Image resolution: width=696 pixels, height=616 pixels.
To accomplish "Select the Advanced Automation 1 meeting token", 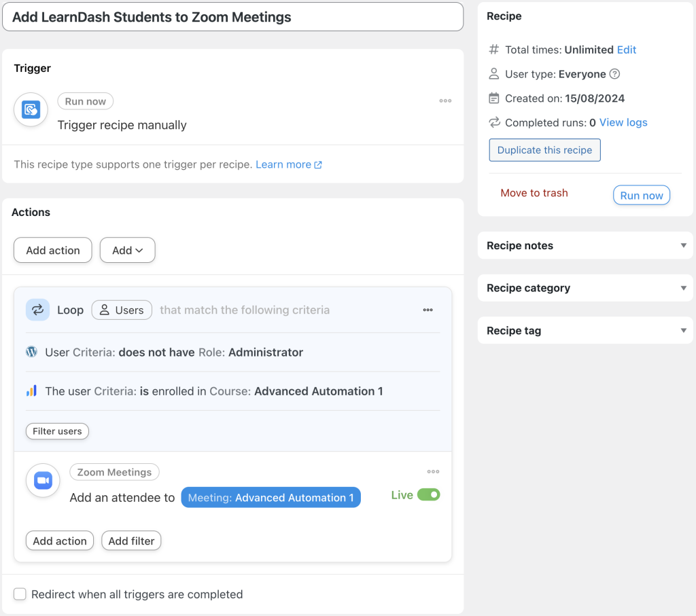I will click(x=271, y=497).
